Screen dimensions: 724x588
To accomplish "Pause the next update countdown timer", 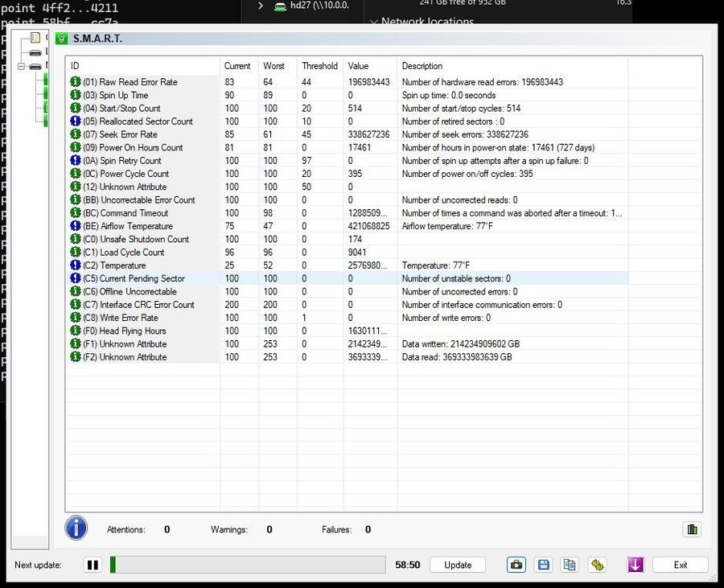I will 93,565.
